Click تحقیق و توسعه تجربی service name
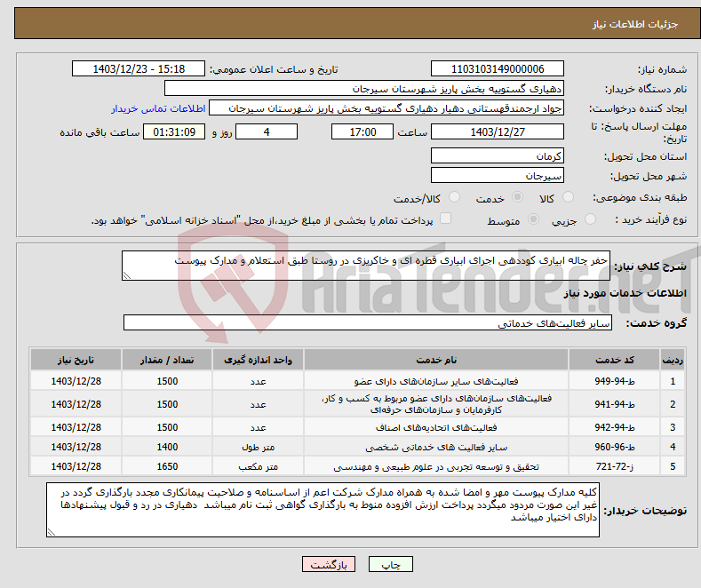Screen dimensions: 701x588 coord(436,466)
